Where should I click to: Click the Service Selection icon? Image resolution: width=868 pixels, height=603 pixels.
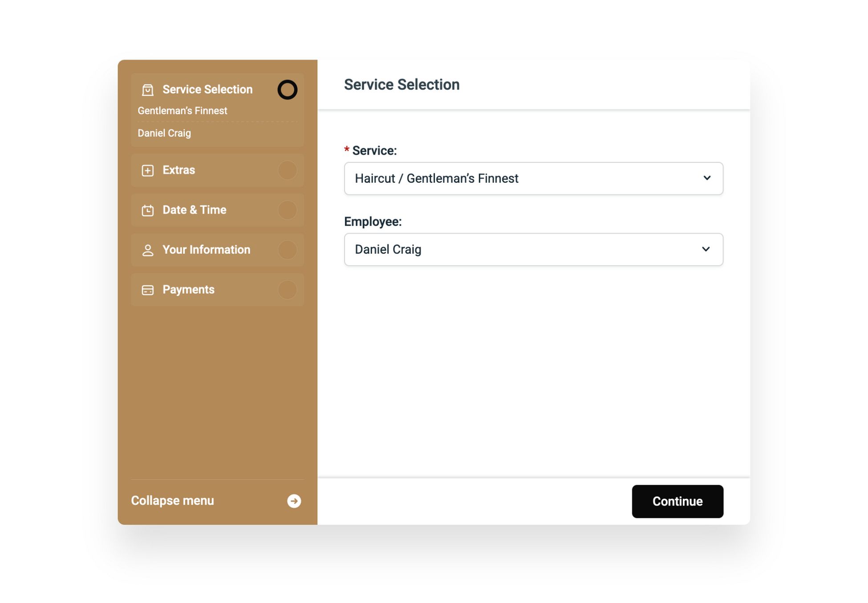coord(146,89)
